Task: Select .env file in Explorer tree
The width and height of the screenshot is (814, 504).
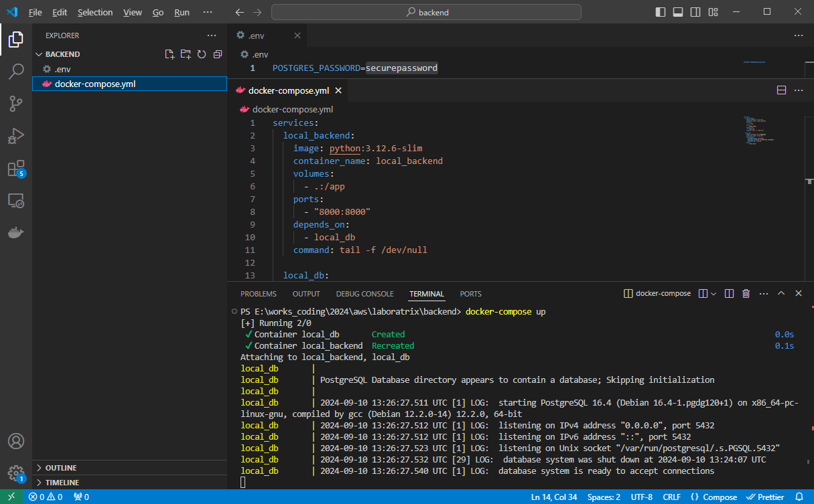Action: click(63, 69)
